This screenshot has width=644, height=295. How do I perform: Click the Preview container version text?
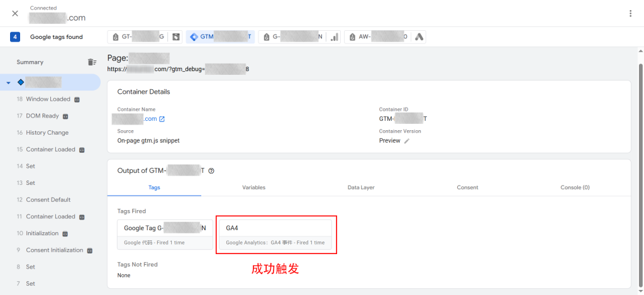(389, 140)
